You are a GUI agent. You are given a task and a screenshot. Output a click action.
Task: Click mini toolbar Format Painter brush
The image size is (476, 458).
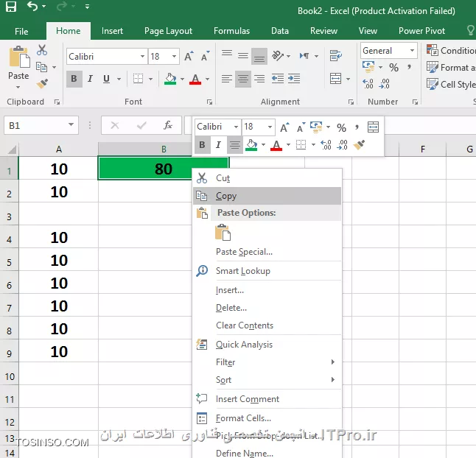click(359, 144)
